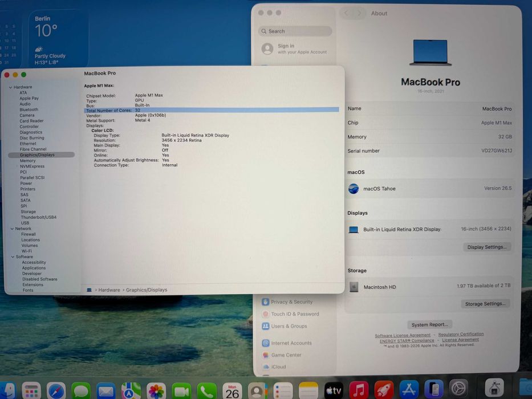The height and width of the screenshot is (399, 532).
Task: Click the Serial number row in About
Action: tap(429, 150)
